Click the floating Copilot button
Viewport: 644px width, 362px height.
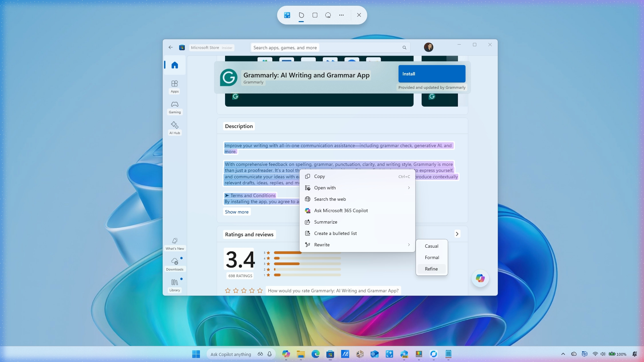pyautogui.click(x=480, y=278)
